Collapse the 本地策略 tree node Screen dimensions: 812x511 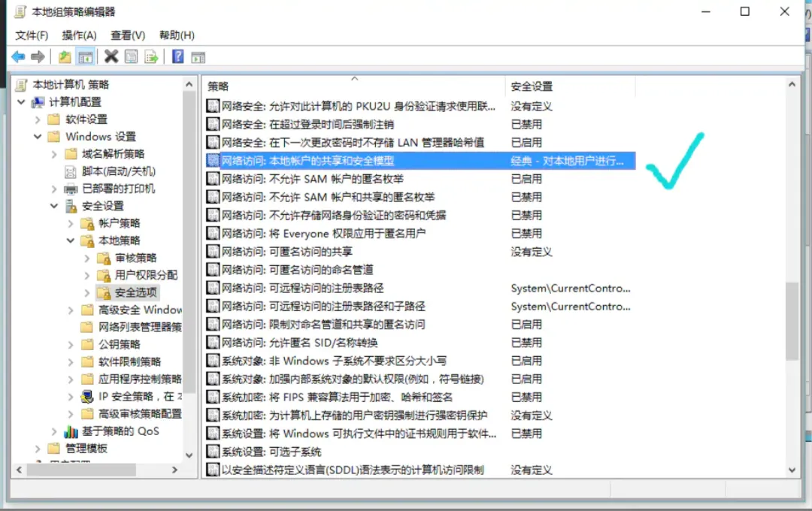coord(71,240)
